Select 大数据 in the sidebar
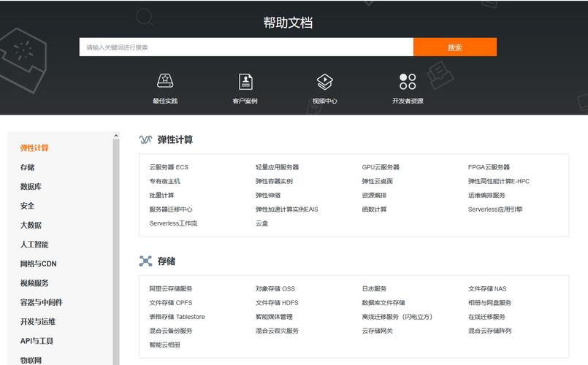The height and width of the screenshot is (365, 588). (x=31, y=226)
